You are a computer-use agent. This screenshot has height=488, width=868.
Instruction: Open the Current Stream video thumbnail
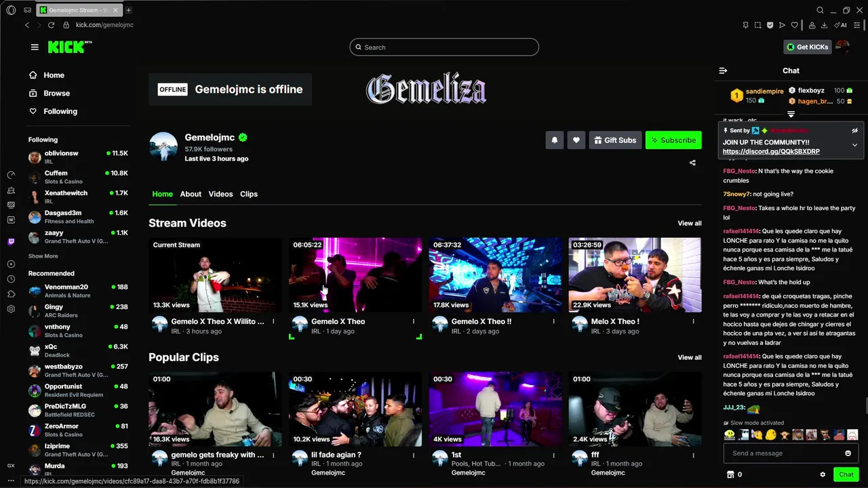tap(215, 274)
